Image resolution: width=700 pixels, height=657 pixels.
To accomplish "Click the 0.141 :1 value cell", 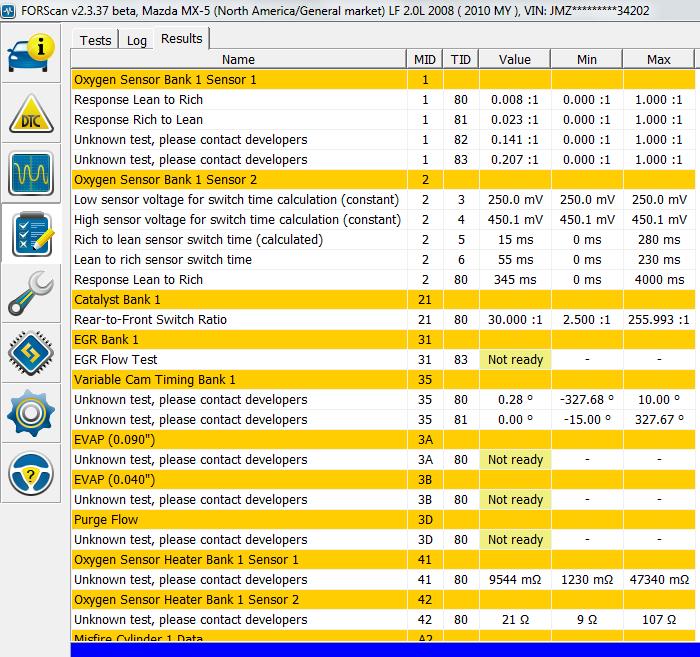I will [x=515, y=140].
